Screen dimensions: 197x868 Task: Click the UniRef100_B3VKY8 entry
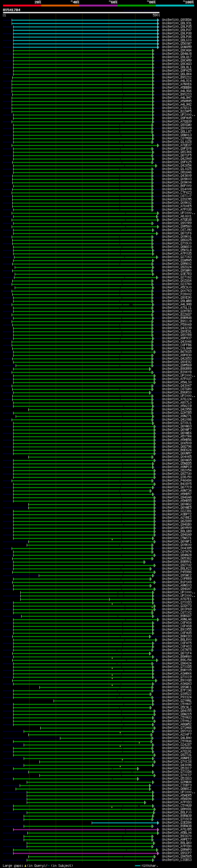tap(176, 372)
